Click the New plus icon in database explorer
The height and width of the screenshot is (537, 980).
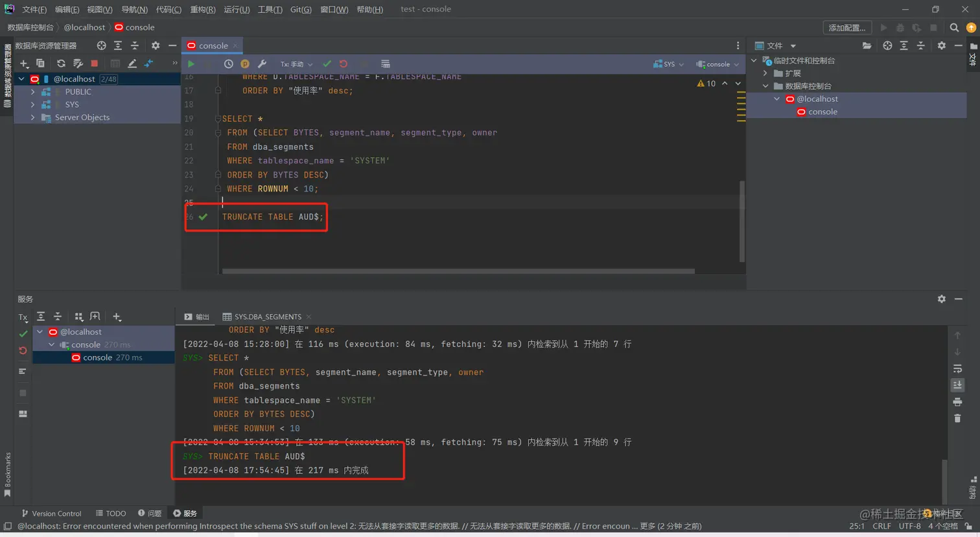pyautogui.click(x=24, y=64)
